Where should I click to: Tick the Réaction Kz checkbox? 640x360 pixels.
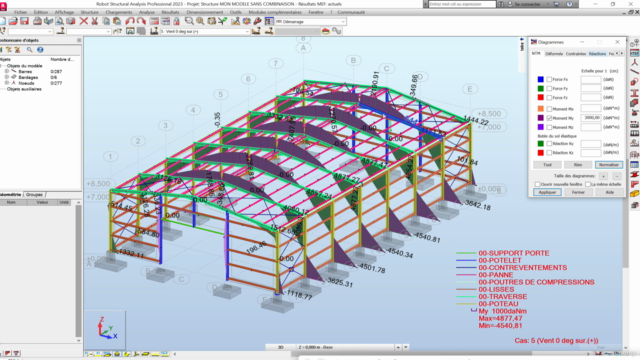[x=549, y=153]
